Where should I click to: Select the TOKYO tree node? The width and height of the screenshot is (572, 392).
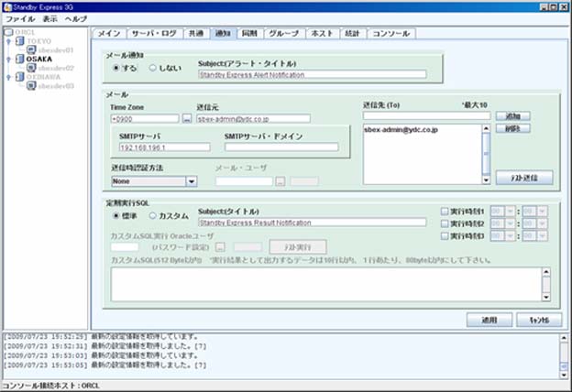[38, 41]
